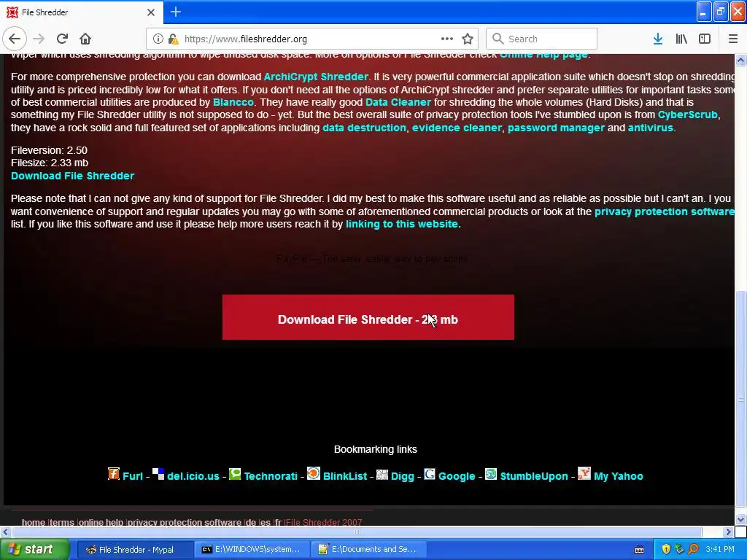Click red Download File Shredder button
Viewport: 747px width, 560px height.
tap(368, 317)
